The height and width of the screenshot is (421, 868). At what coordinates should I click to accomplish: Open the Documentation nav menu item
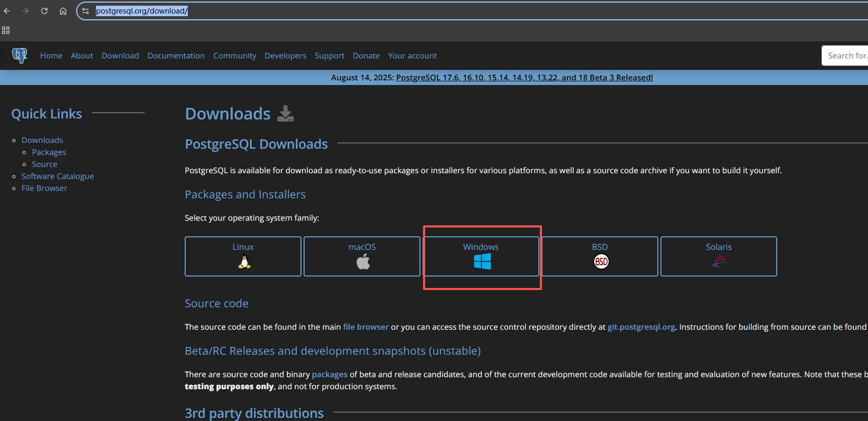(176, 56)
